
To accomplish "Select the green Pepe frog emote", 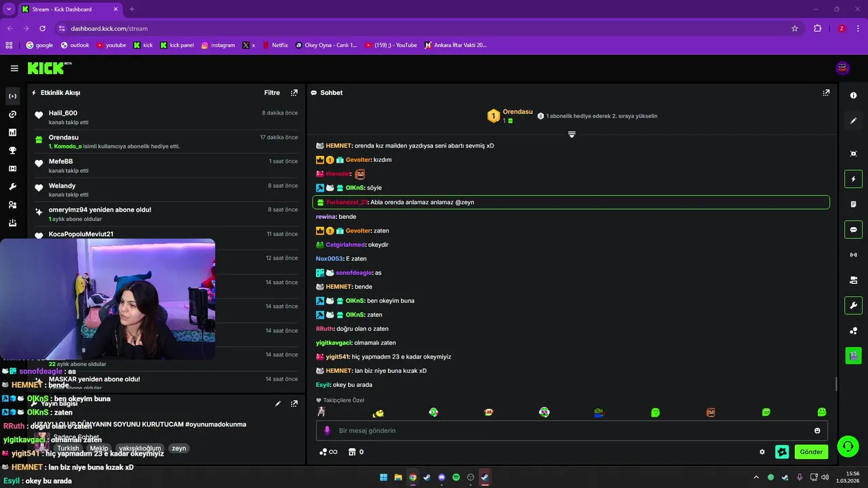I will pyautogui.click(x=599, y=412).
